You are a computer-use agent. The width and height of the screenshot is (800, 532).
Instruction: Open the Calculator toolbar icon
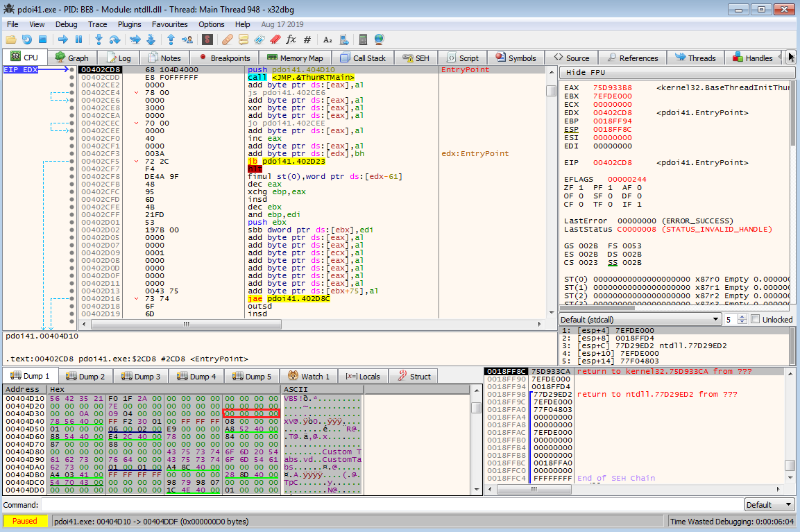point(364,40)
